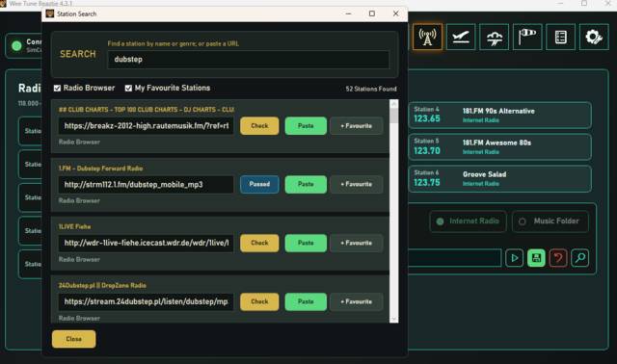The height and width of the screenshot is (364, 617).
Task: Click the results scrollbar thumb
Action: coord(394,116)
